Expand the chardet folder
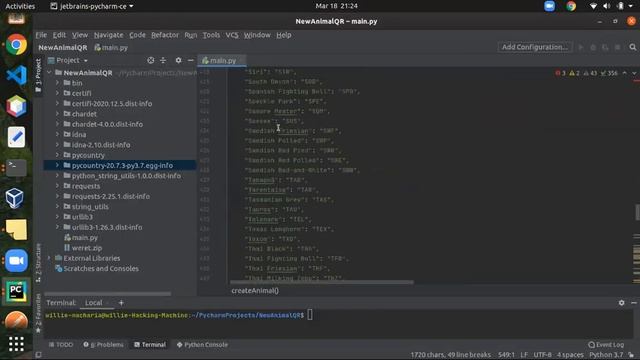This screenshot has height=360, width=640. pyautogui.click(x=57, y=114)
